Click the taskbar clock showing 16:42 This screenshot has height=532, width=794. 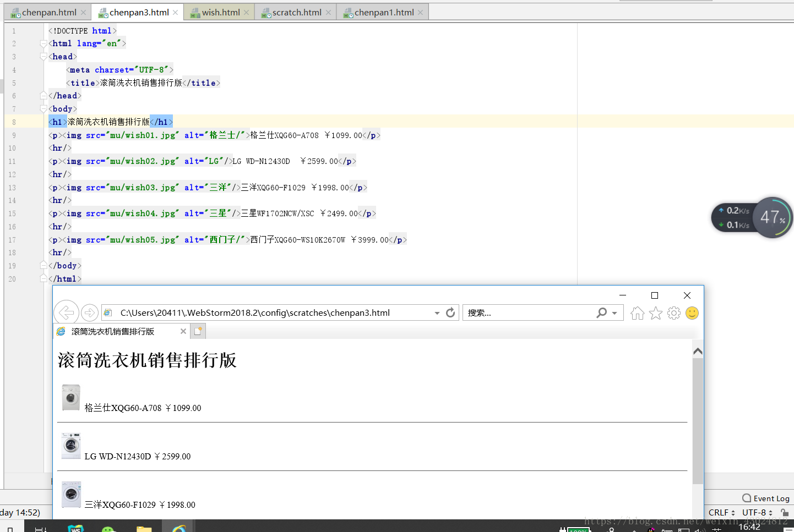749,527
